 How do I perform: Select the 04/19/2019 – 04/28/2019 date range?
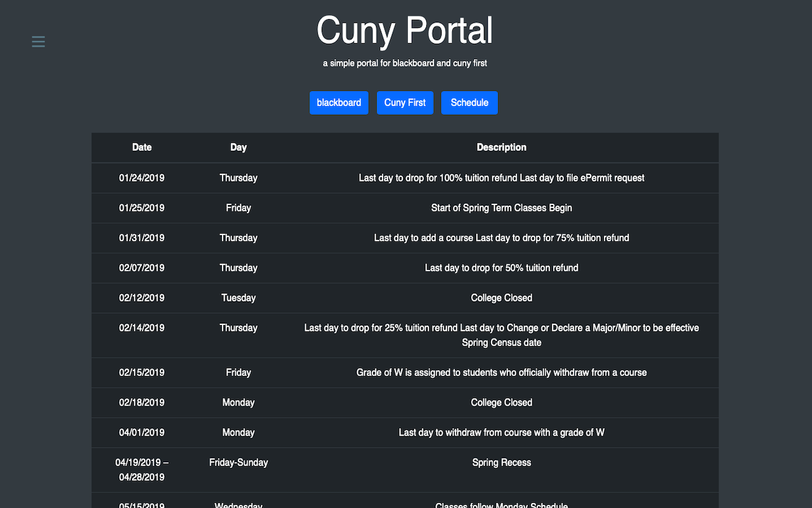(x=142, y=470)
